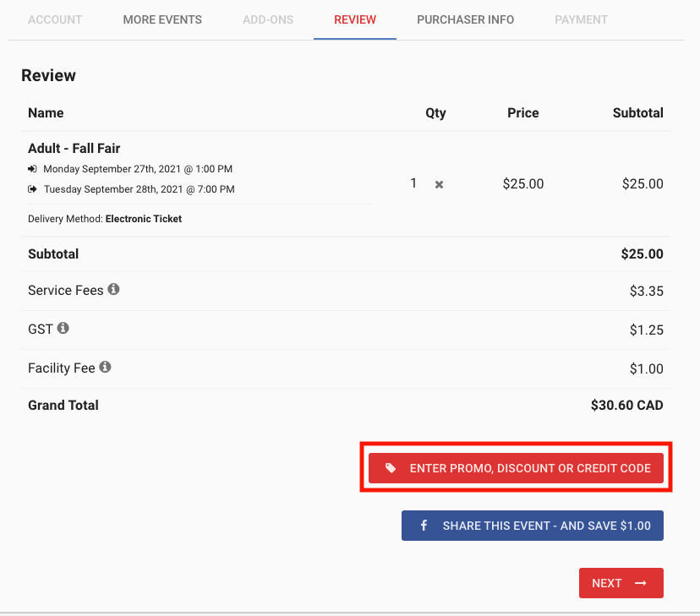The width and height of the screenshot is (700, 616).
Task: Remove the Adult - Fall Fair ticket
Action: click(x=439, y=184)
